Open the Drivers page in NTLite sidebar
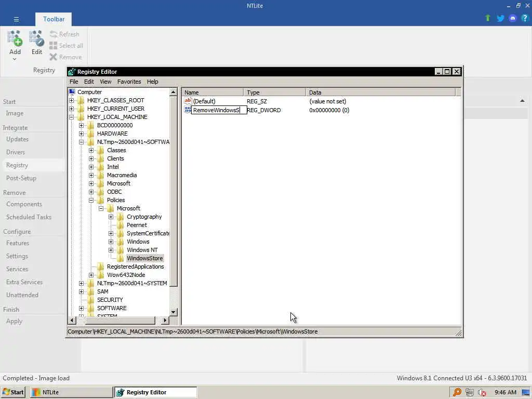The height and width of the screenshot is (399, 532). pos(16,152)
